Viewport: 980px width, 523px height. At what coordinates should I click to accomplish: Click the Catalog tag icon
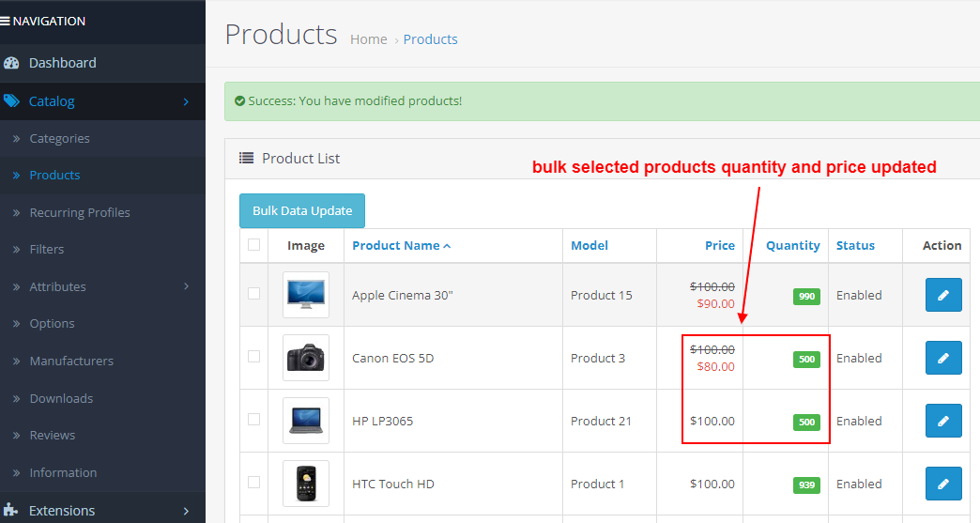(x=11, y=100)
